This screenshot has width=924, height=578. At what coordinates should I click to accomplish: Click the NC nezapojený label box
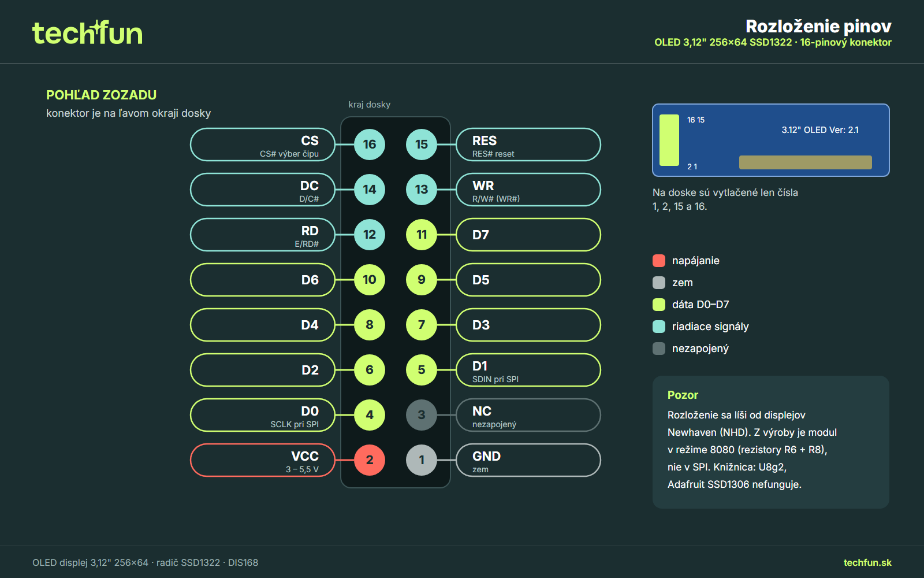point(528,415)
